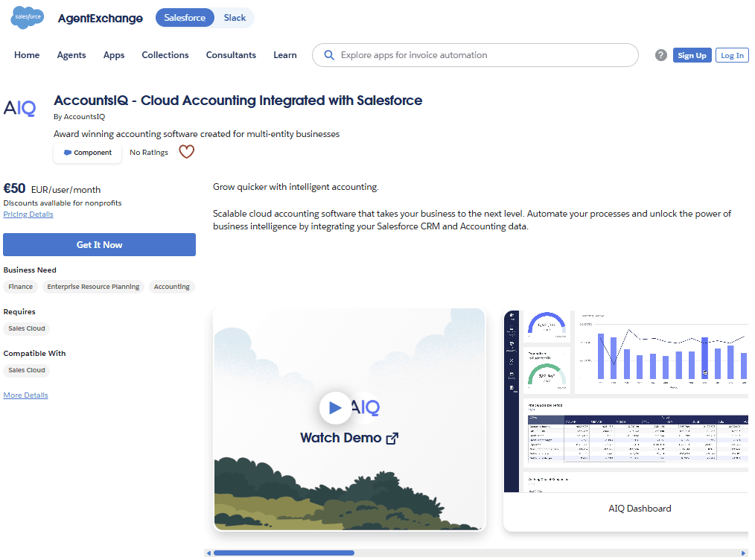Click the Log In button
This screenshot has height=560, width=755.
[x=732, y=55]
